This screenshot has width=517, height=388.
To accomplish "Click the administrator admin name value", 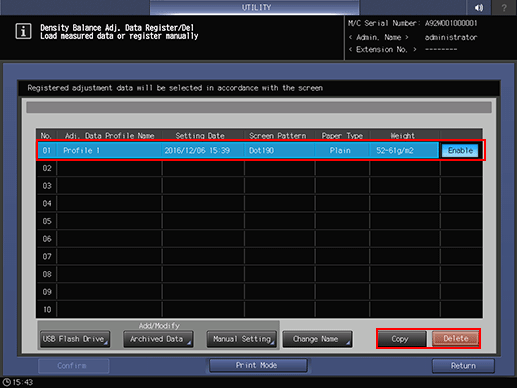I will (451, 37).
